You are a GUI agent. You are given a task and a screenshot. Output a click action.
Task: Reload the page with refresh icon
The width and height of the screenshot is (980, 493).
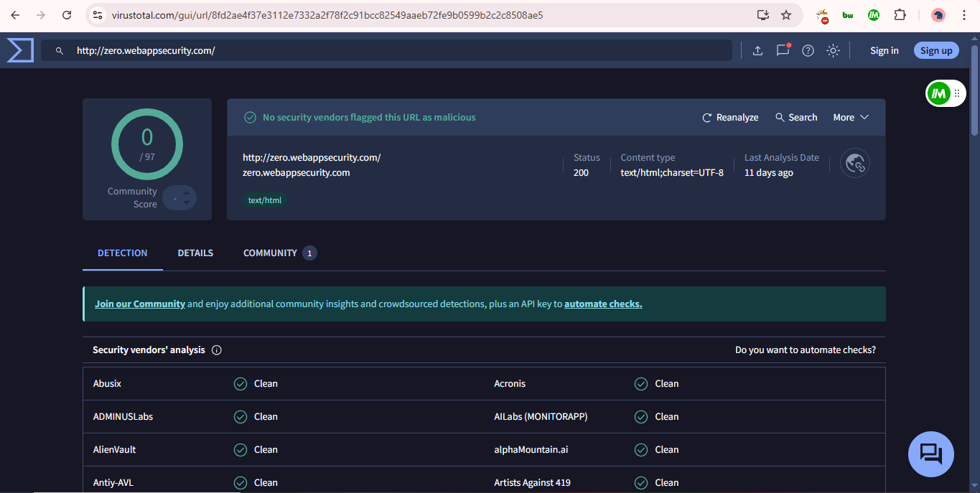tap(67, 15)
